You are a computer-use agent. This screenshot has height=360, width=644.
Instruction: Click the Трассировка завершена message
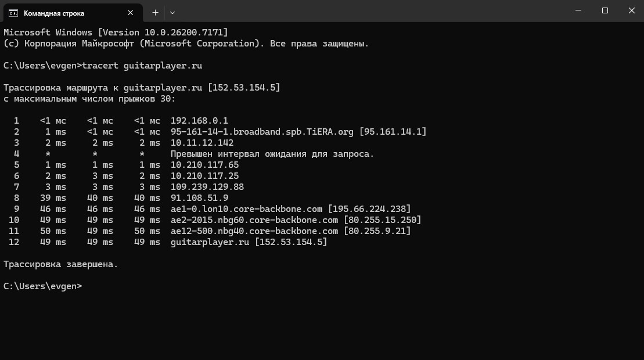pyautogui.click(x=60, y=264)
